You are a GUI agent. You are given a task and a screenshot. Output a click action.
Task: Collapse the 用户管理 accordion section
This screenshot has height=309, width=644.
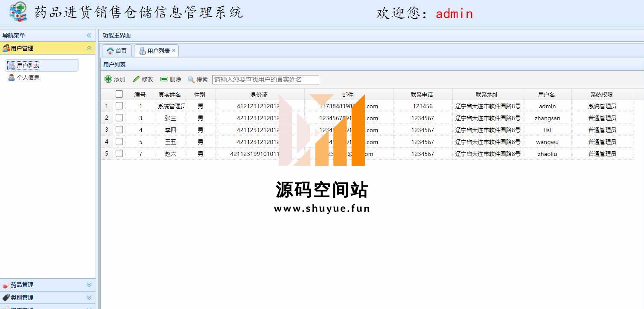[89, 48]
